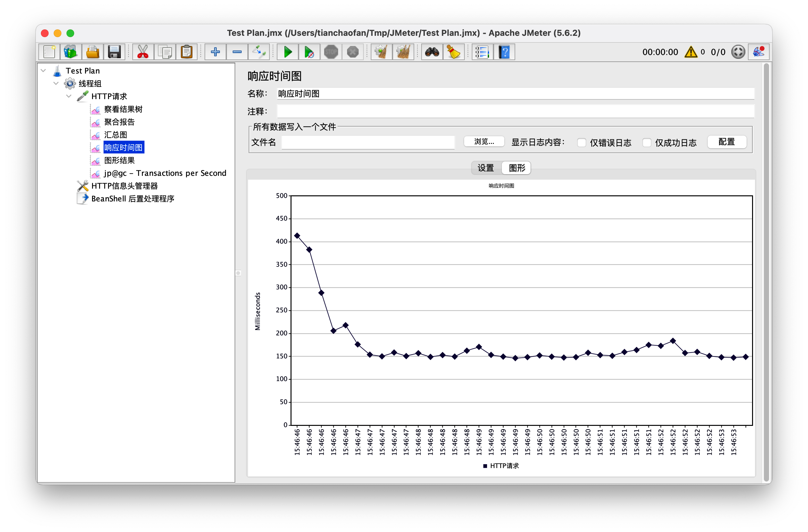Click the Cut scissors icon
This screenshot has width=808, height=532.
pos(143,52)
